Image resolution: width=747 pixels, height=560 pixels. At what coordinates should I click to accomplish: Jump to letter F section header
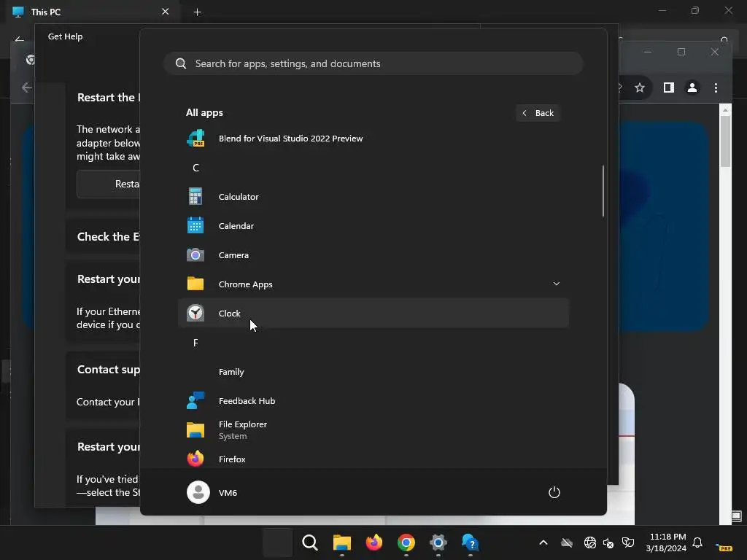click(x=196, y=343)
